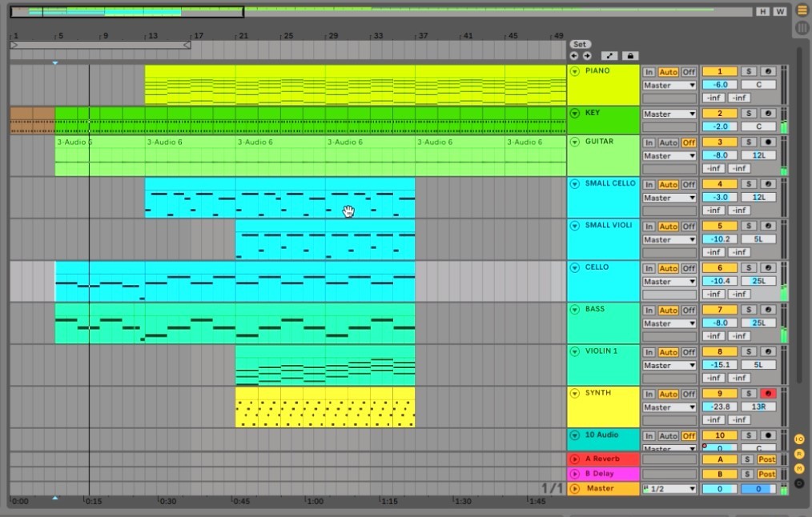
Task: Jump to the previous locator arrow
Action: tap(574, 56)
